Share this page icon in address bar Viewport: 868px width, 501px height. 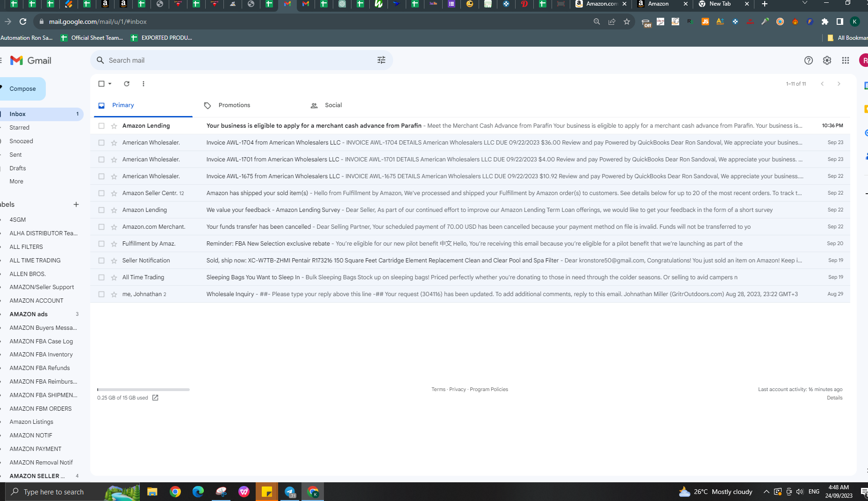point(612,22)
